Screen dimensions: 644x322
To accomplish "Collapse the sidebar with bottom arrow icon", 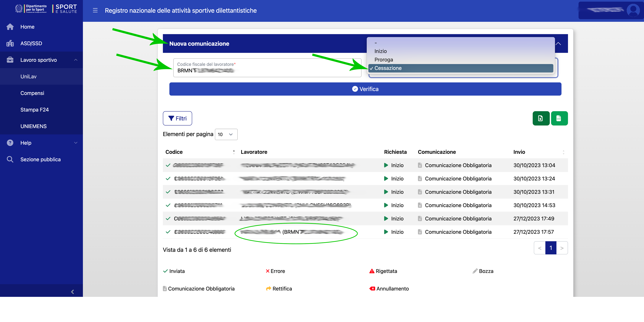I will pyautogui.click(x=73, y=292).
